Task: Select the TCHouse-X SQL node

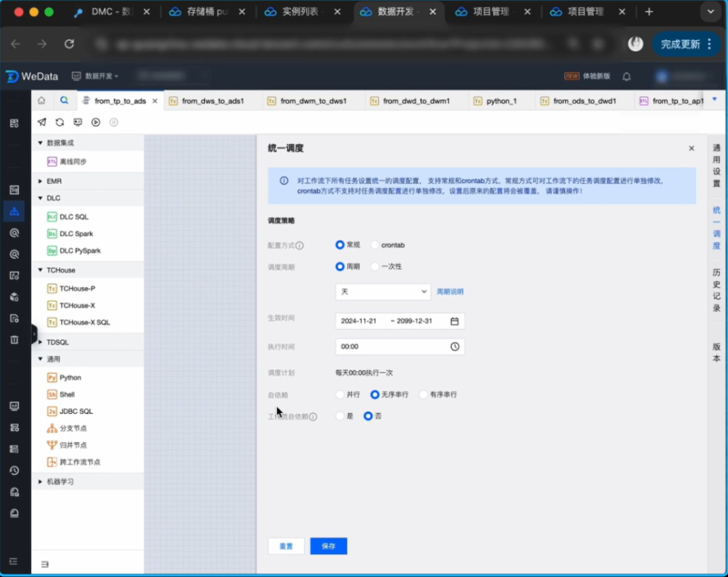Action: point(79,322)
